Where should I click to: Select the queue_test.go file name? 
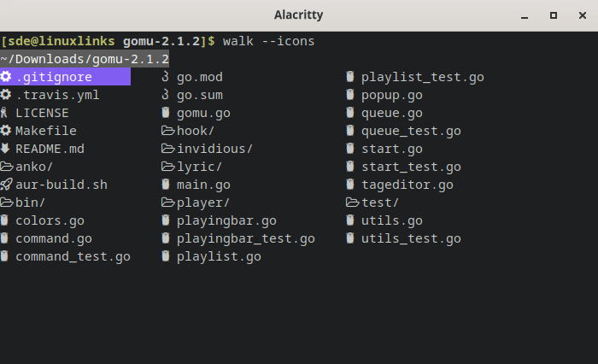point(411,132)
